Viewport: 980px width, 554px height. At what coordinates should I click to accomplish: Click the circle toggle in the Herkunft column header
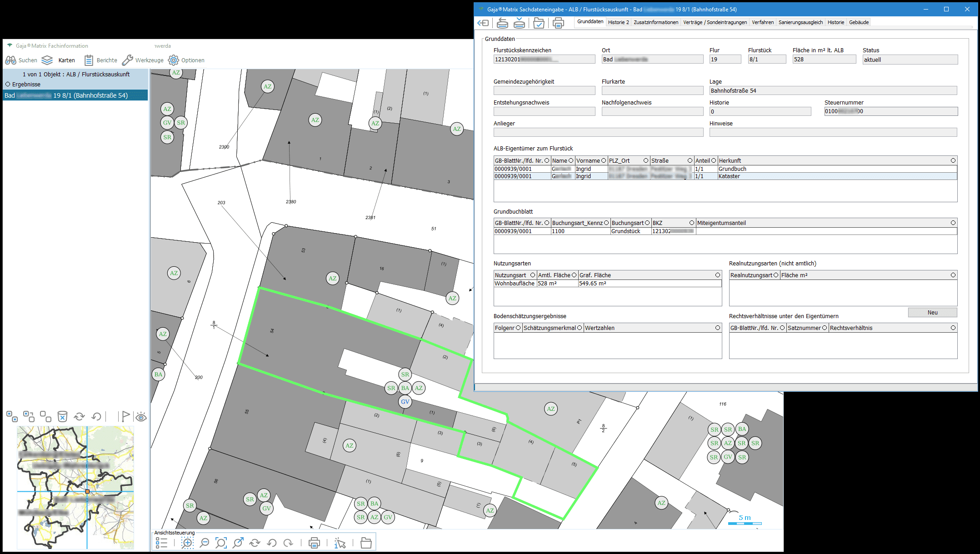pos(953,160)
